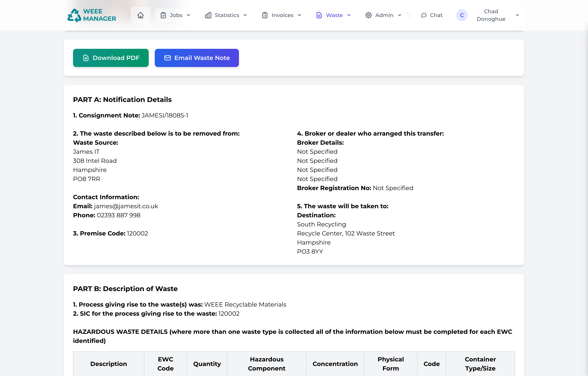Screen dimensions: 588x376
Task: Open the Invoices menu
Action: 281,15
